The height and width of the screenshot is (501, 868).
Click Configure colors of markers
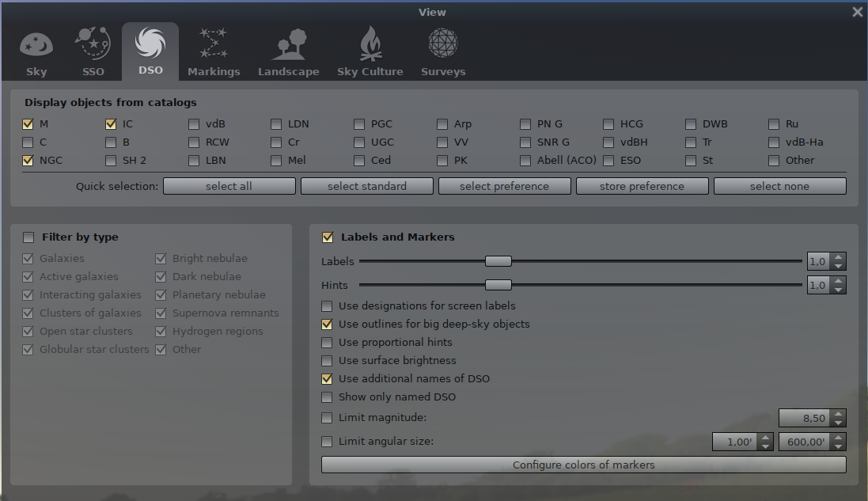point(583,465)
